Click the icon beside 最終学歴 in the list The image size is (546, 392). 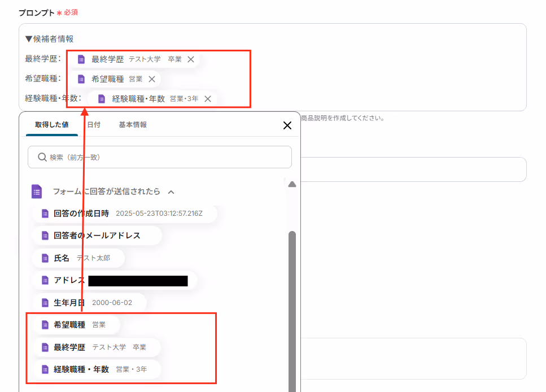click(x=45, y=347)
